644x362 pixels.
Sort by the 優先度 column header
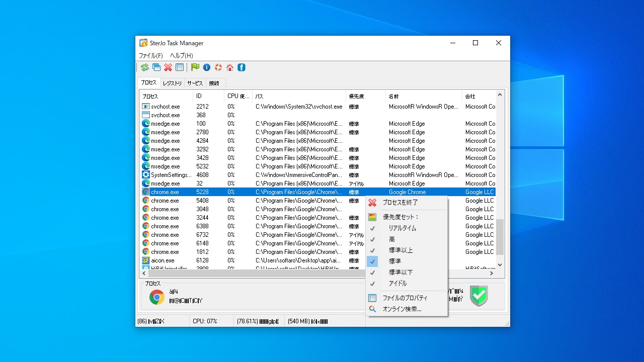[366, 96]
